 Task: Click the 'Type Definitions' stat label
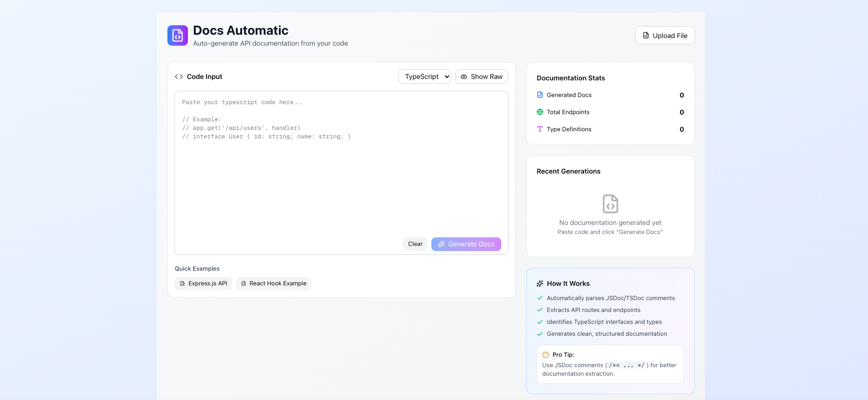(569, 129)
